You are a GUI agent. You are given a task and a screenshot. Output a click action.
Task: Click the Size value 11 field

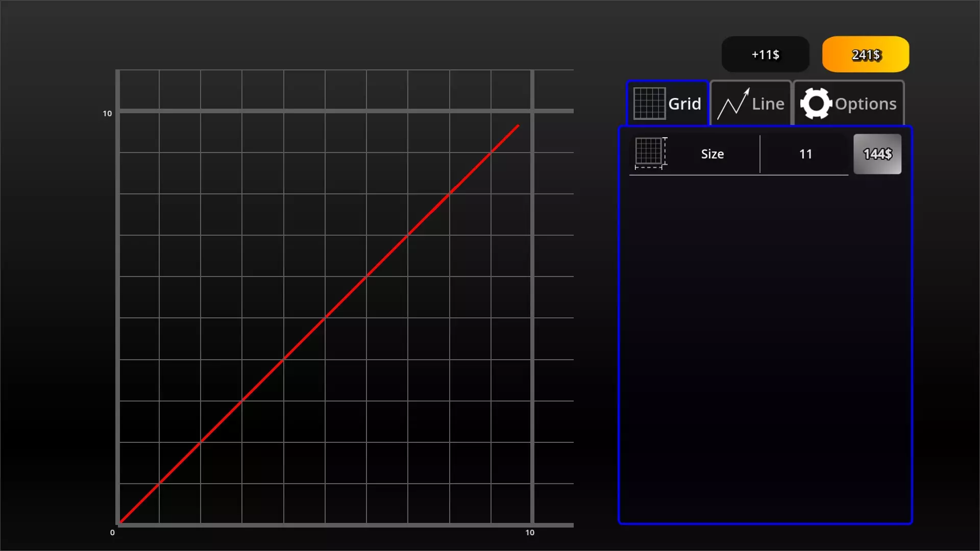(805, 154)
